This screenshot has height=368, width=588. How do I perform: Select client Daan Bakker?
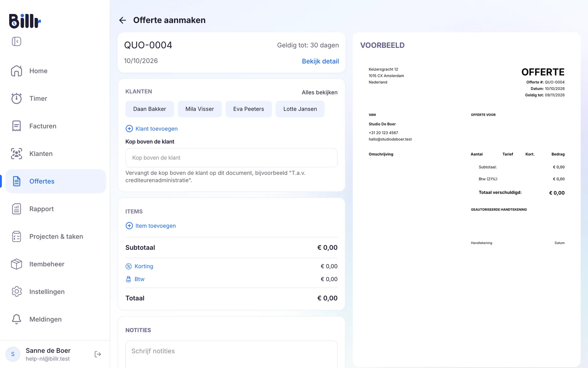(150, 109)
